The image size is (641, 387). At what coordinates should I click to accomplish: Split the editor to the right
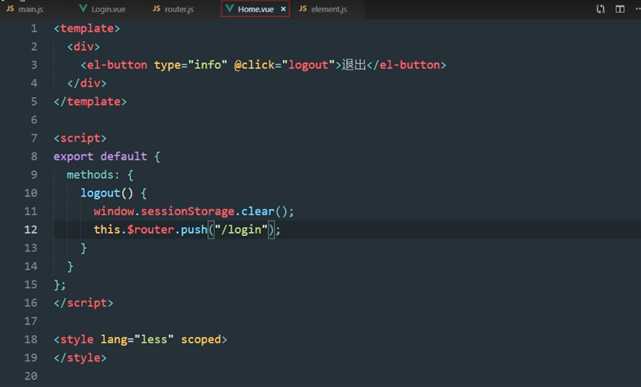(x=620, y=9)
